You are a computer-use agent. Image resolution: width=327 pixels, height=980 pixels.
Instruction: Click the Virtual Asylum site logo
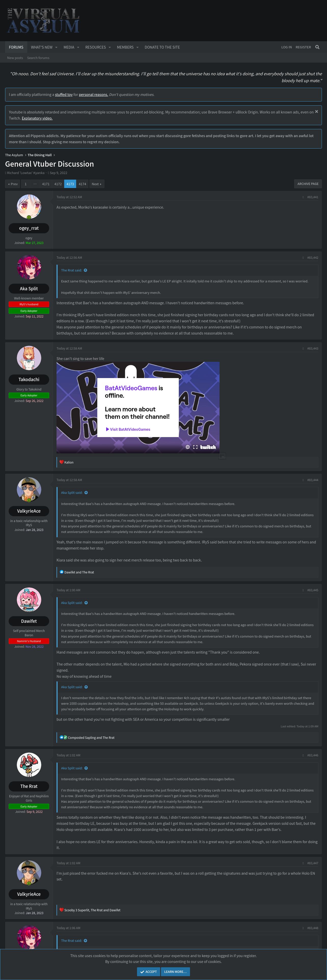tap(43, 21)
